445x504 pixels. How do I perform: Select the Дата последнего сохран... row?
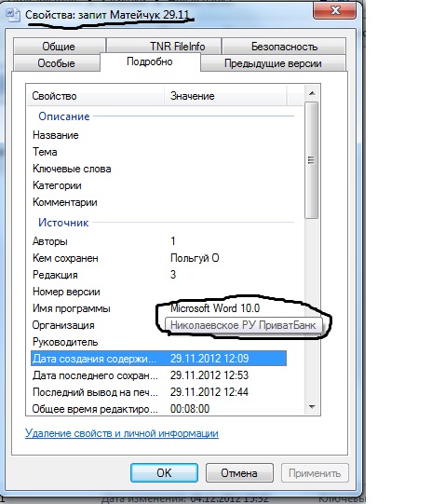tap(158, 375)
